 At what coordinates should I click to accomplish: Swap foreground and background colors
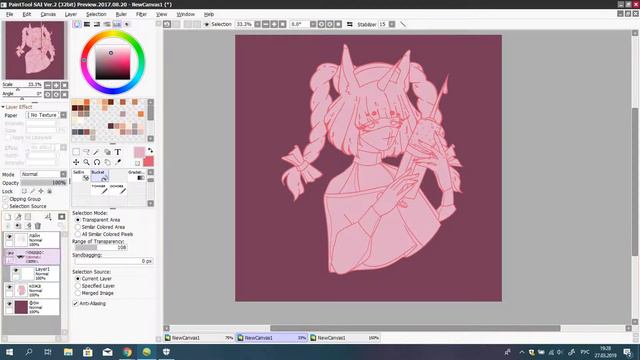150,151
